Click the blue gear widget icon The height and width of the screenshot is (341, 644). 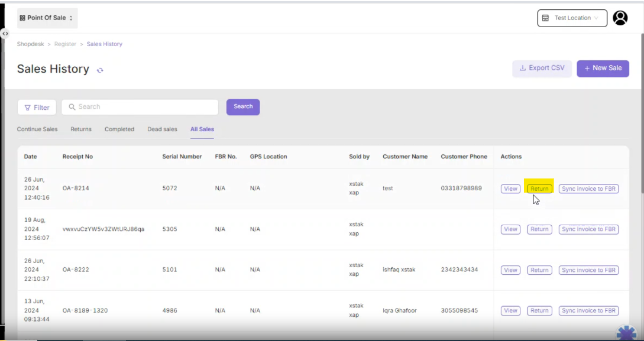point(626,333)
